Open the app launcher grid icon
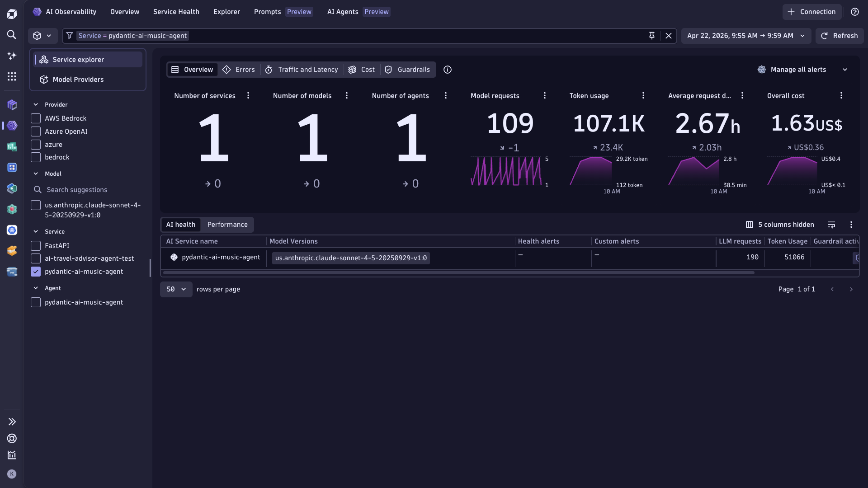Viewport: 868px width, 488px height. tap(12, 76)
